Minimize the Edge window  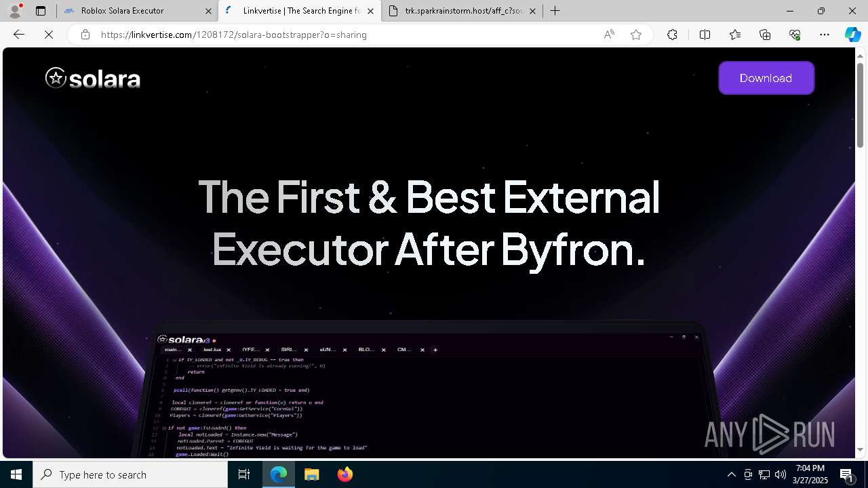pyautogui.click(x=790, y=11)
